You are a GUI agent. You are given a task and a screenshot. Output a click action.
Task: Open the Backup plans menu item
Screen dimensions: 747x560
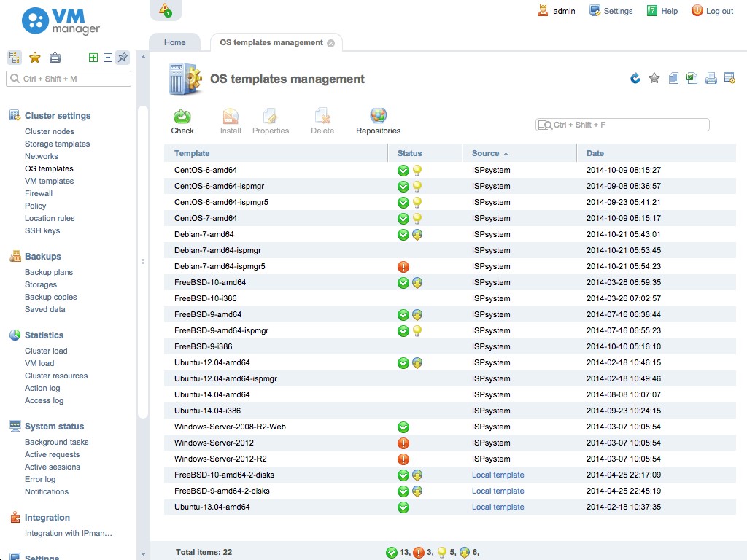48,272
